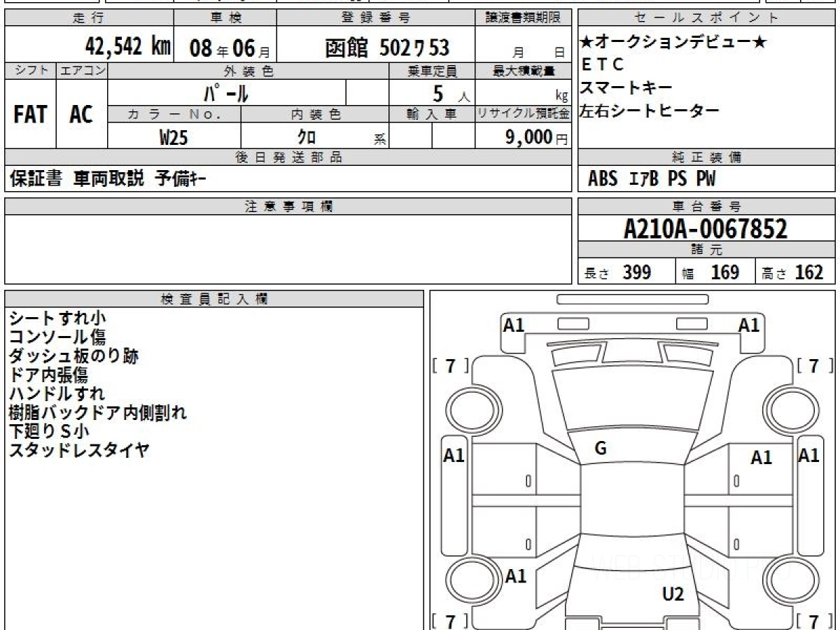Click the 注意事項欄 header
840x630 pixels.
point(288,206)
